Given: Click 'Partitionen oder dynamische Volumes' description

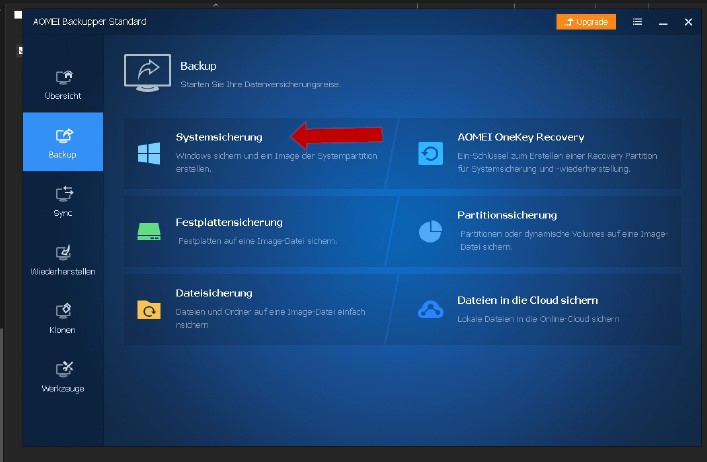Looking at the screenshot, I should (x=564, y=240).
